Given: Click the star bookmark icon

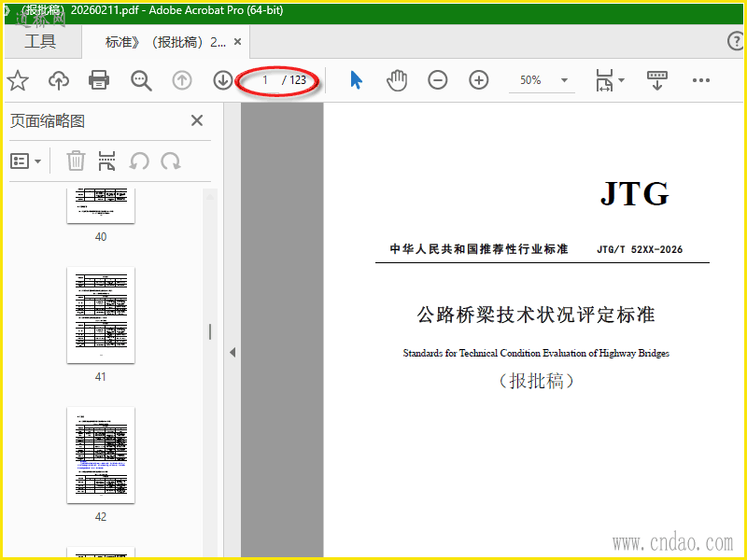Looking at the screenshot, I should tap(18, 80).
